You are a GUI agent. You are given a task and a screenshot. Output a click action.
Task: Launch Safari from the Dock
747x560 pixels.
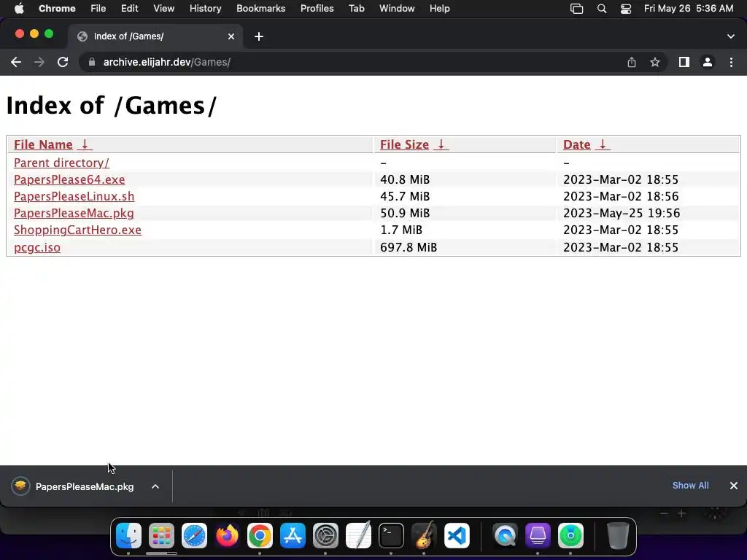coord(194,536)
